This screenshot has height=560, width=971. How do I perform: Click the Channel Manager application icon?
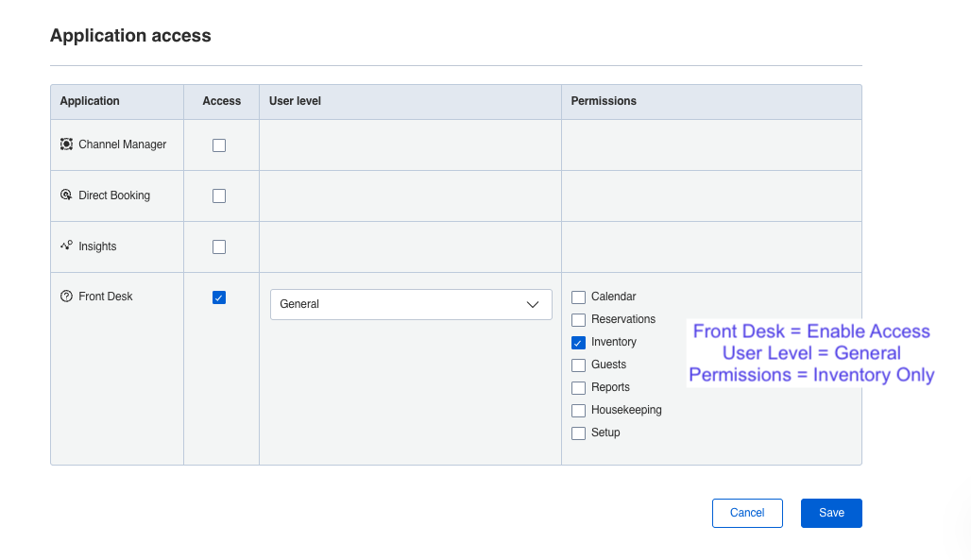pyautogui.click(x=66, y=144)
